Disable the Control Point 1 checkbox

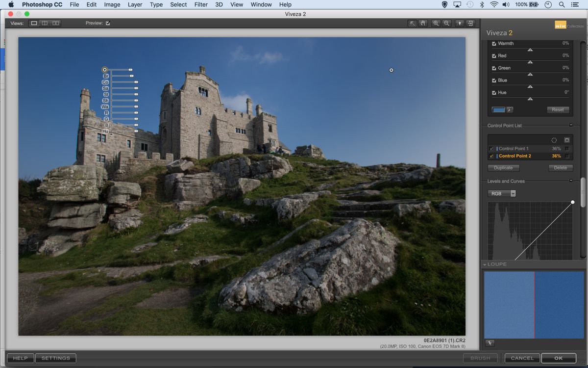coord(490,148)
